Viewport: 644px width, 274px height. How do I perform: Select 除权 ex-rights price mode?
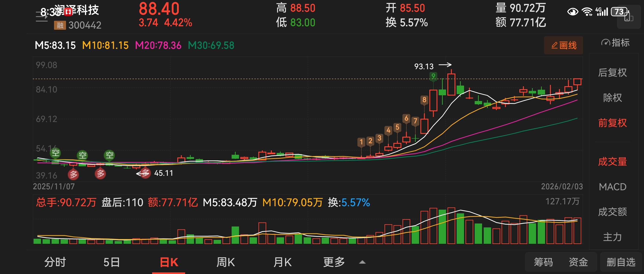click(x=612, y=98)
